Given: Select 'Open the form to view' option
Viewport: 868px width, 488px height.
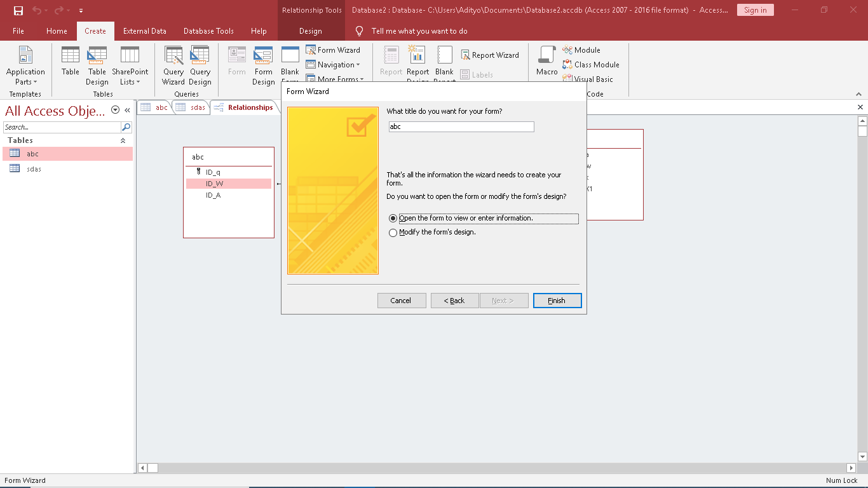Looking at the screenshot, I should pos(393,219).
